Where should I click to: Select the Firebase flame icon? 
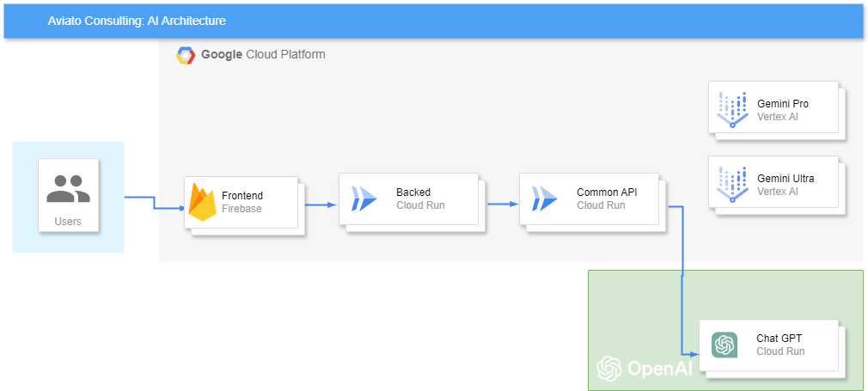[x=203, y=202]
